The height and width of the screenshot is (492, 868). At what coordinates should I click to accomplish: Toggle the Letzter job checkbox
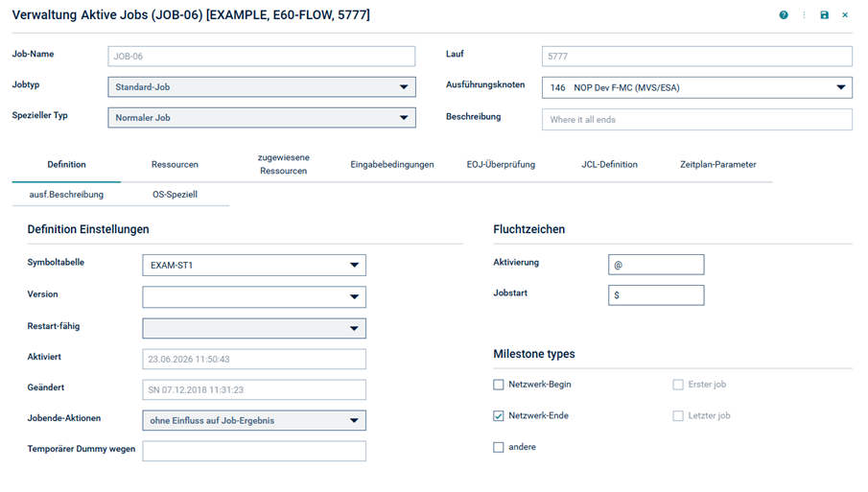[677, 415]
